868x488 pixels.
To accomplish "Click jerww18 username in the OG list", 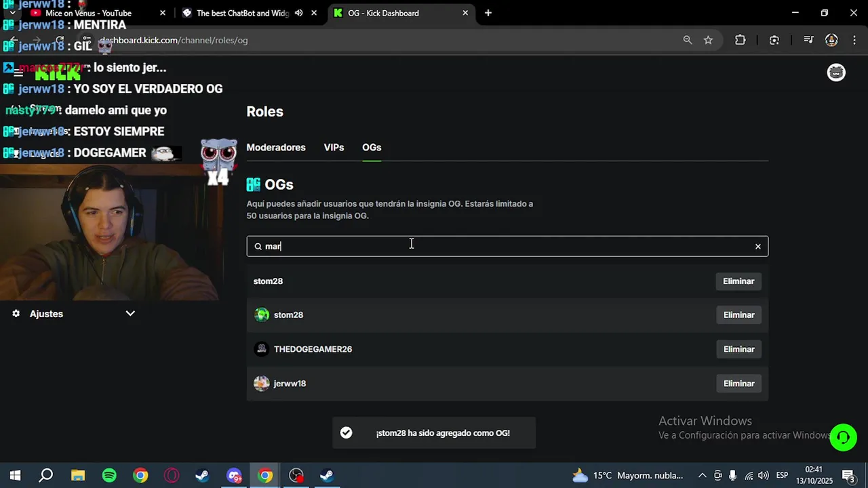I will pos(290,384).
